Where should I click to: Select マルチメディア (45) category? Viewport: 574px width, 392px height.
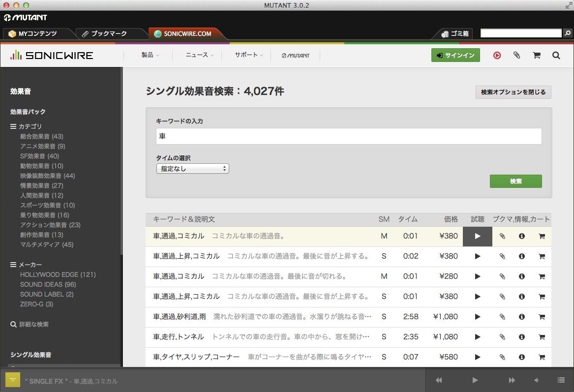tap(47, 244)
